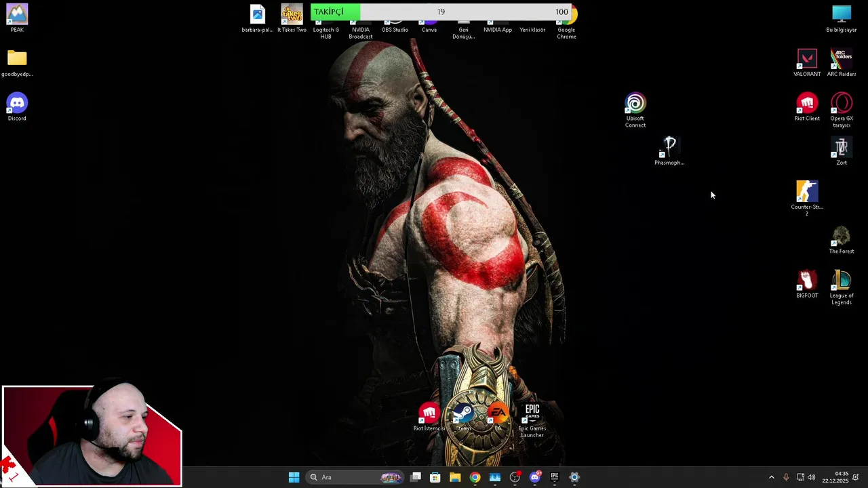Expand the hidden system tray icons
The image size is (868, 488).
(x=771, y=477)
